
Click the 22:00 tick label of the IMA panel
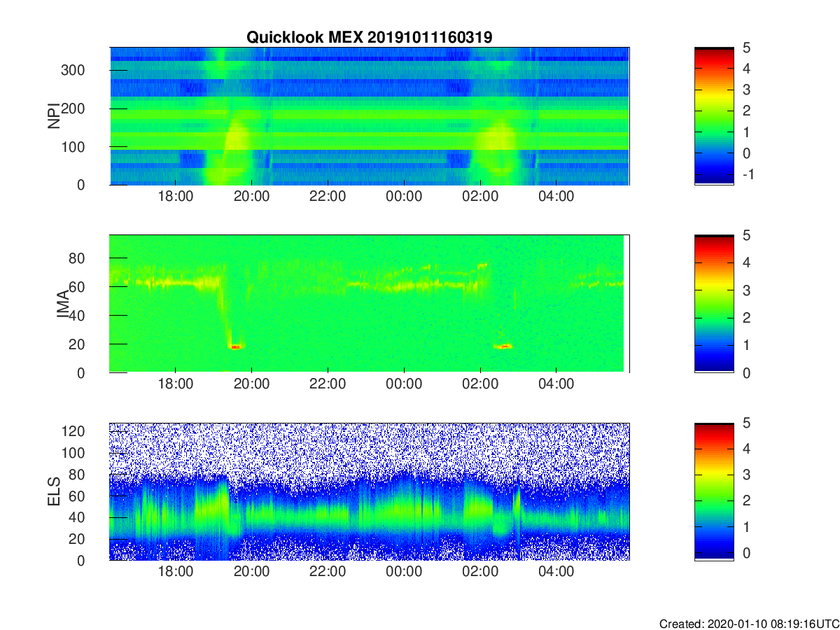328,384
